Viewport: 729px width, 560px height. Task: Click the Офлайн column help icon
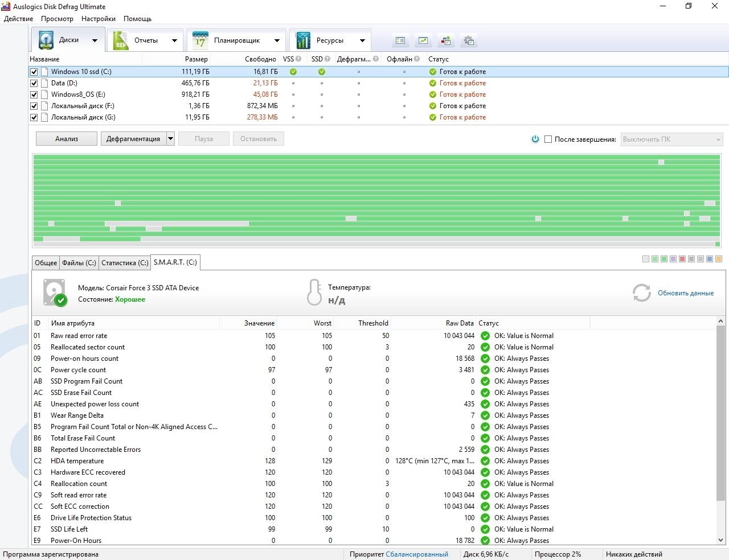coord(417,59)
